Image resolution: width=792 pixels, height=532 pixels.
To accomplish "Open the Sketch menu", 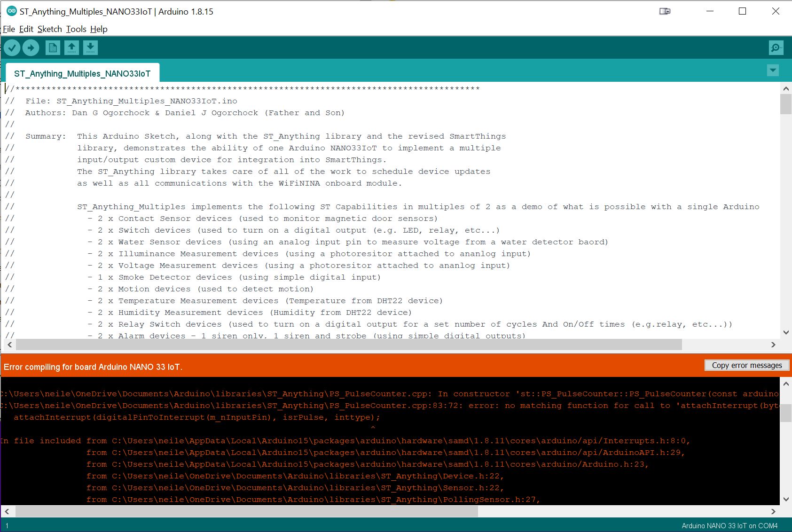I will click(x=50, y=29).
